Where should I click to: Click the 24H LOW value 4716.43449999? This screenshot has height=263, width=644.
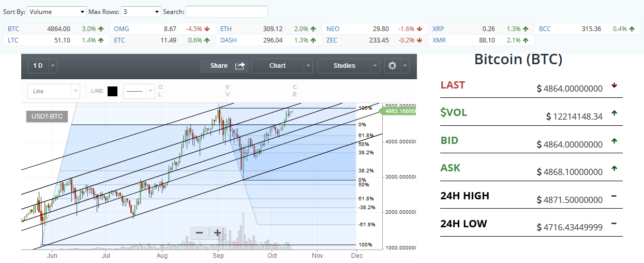(570, 227)
